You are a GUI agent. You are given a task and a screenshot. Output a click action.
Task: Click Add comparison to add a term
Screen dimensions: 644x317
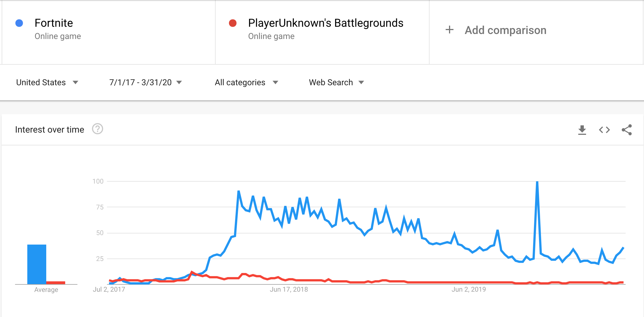pyautogui.click(x=505, y=30)
